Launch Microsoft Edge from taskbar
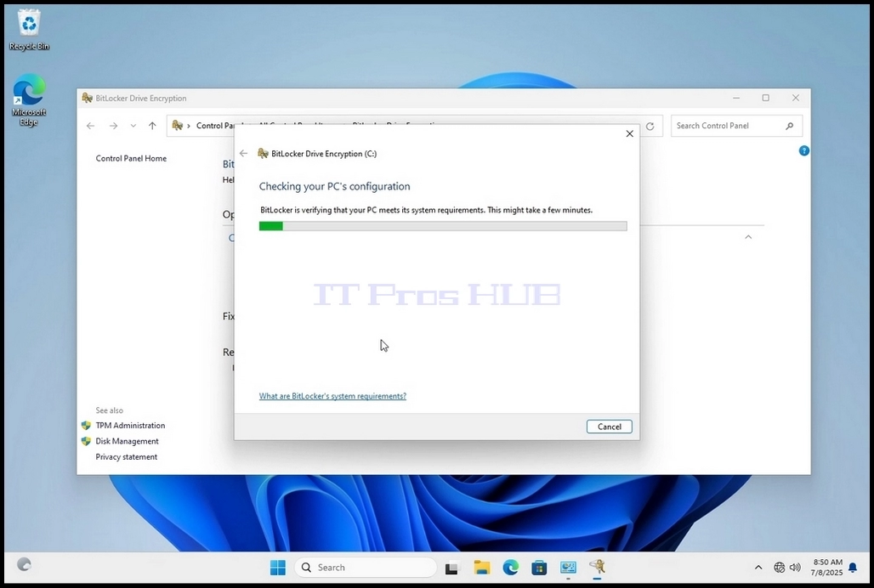The image size is (874, 588). click(511, 568)
